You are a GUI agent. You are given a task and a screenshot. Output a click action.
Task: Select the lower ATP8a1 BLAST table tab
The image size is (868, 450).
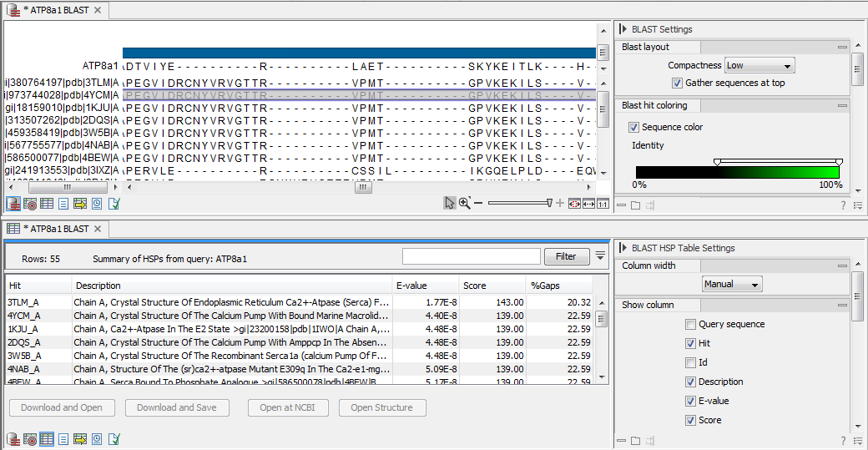[x=55, y=229]
